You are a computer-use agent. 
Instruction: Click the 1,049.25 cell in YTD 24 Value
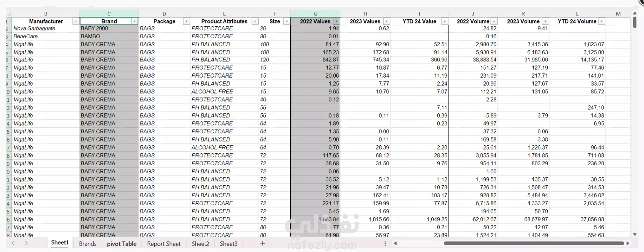[419, 219]
